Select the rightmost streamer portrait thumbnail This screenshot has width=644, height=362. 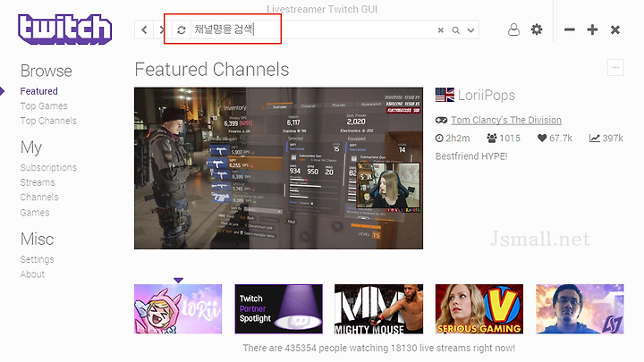(x=580, y=309)
